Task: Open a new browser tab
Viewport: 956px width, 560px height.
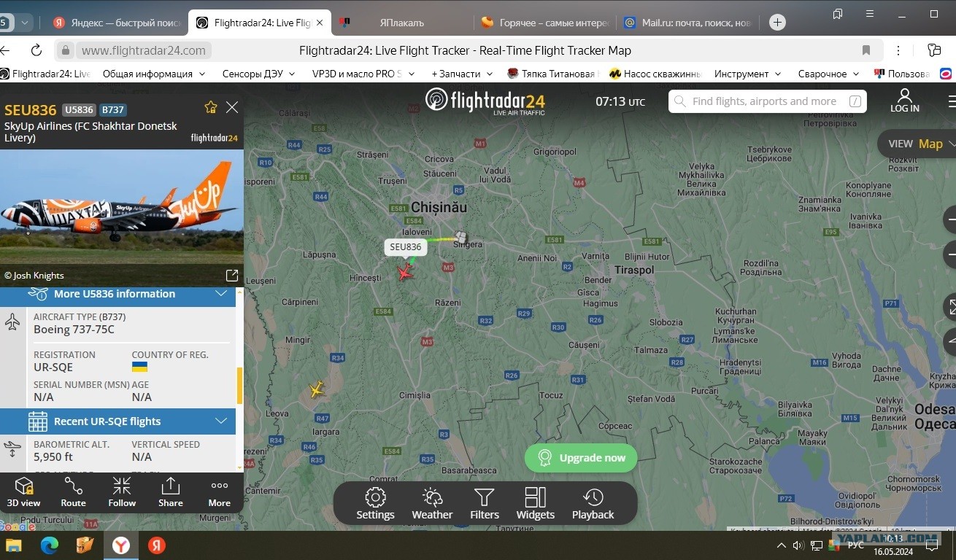Action: (x=778, y=23)
